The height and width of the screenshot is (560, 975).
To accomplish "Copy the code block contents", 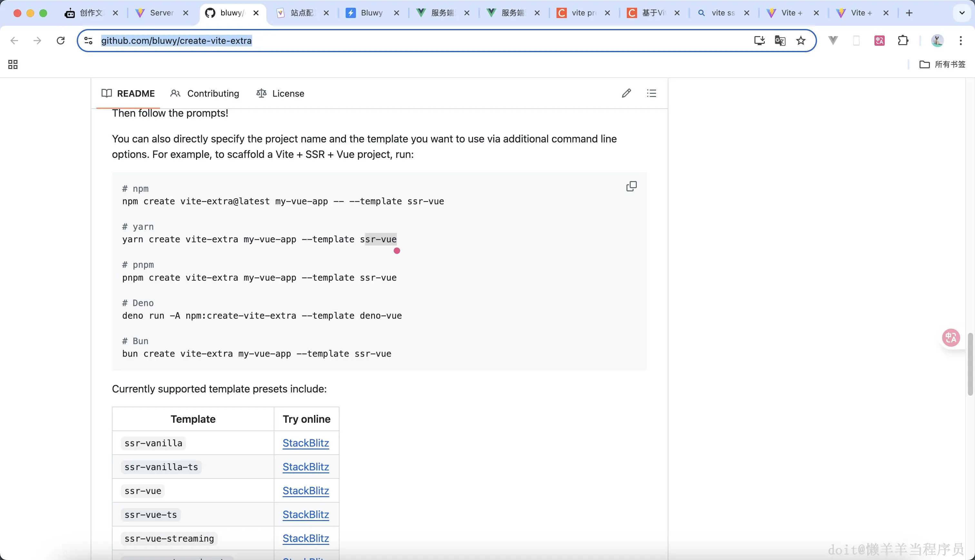I will (631, 186).
